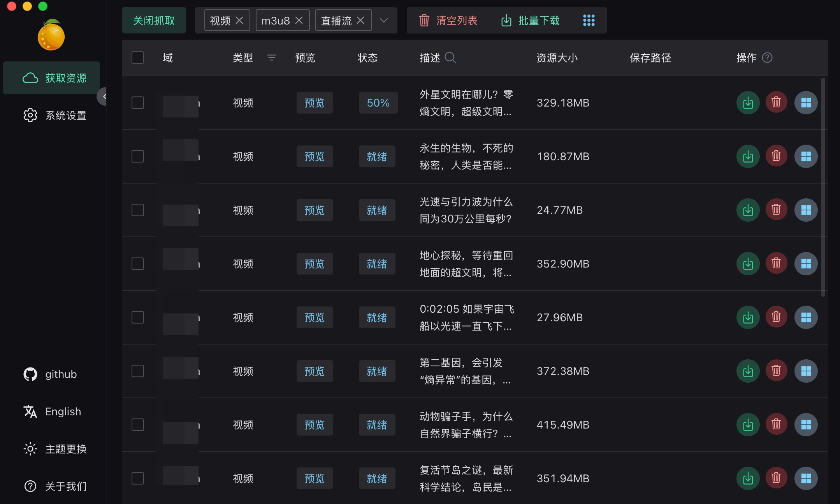
Task: Open more options for 光速与引力波 row
Action: point(806,210)
